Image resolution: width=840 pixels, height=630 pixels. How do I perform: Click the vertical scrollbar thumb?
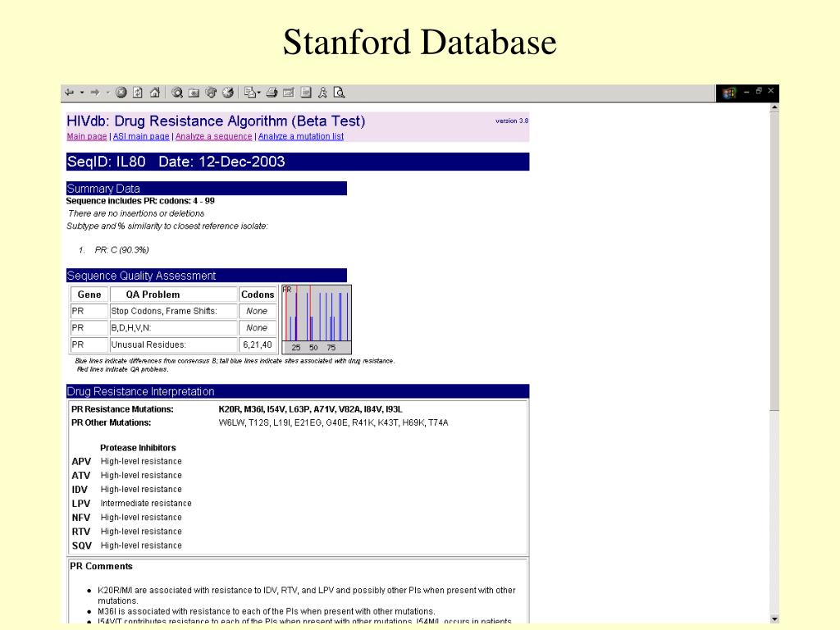(x=774, y=262)
